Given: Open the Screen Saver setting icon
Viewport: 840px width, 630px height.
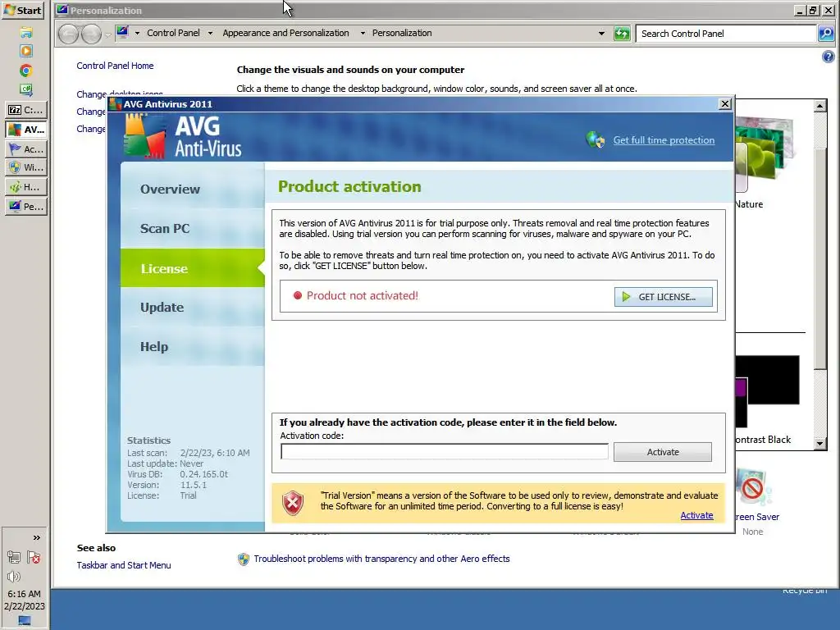Looking at the screenshot, I should [x=753, y=489].
